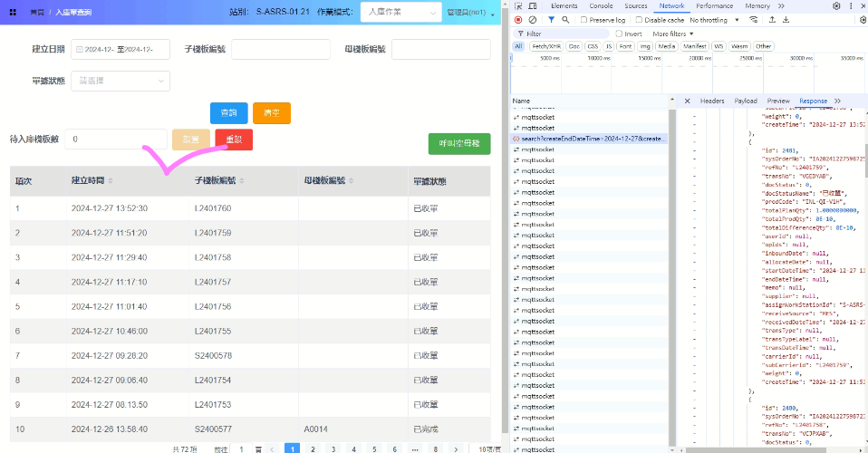Import HAR file upload icon
The image size is (868, 453).
pyautogui.click(x=772, y=20)
